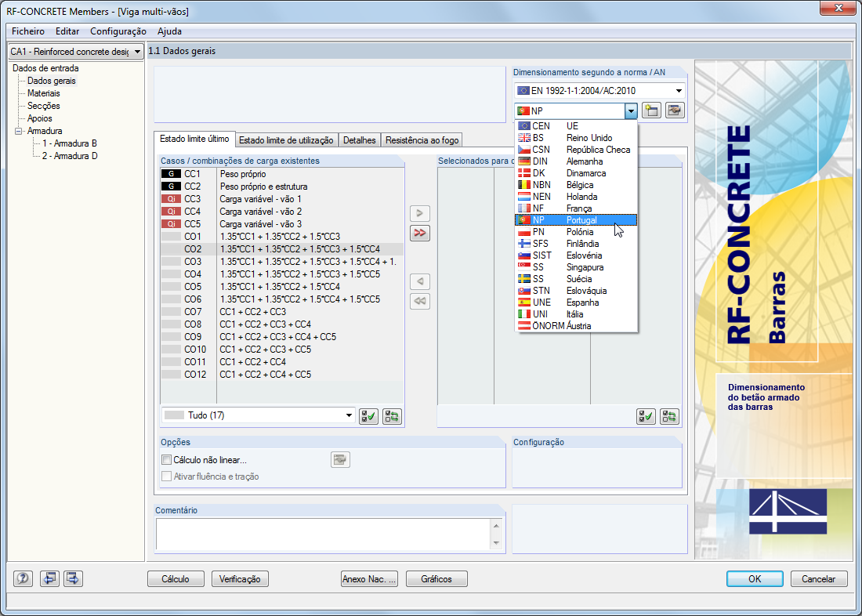862x616 pixels.
Task: Click the Cancelar button
Action: point(819,578)
